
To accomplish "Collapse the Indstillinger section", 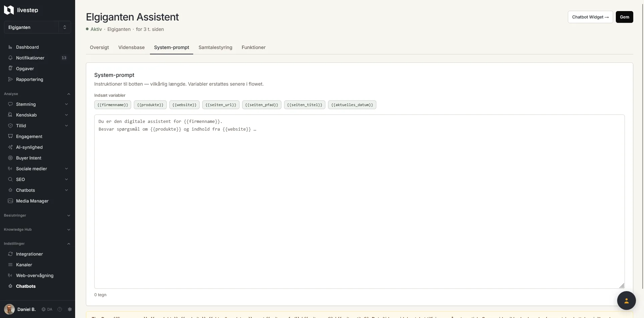I will click(38, 243).
